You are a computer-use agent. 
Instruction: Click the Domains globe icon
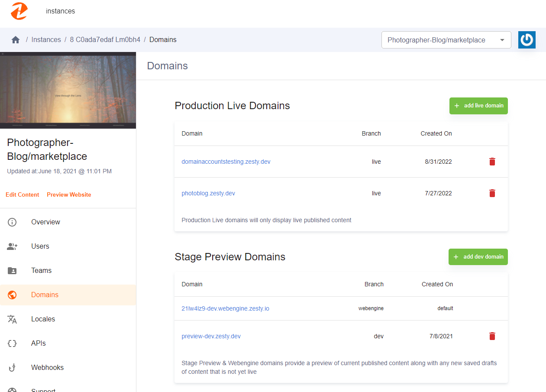click(12, 295)
